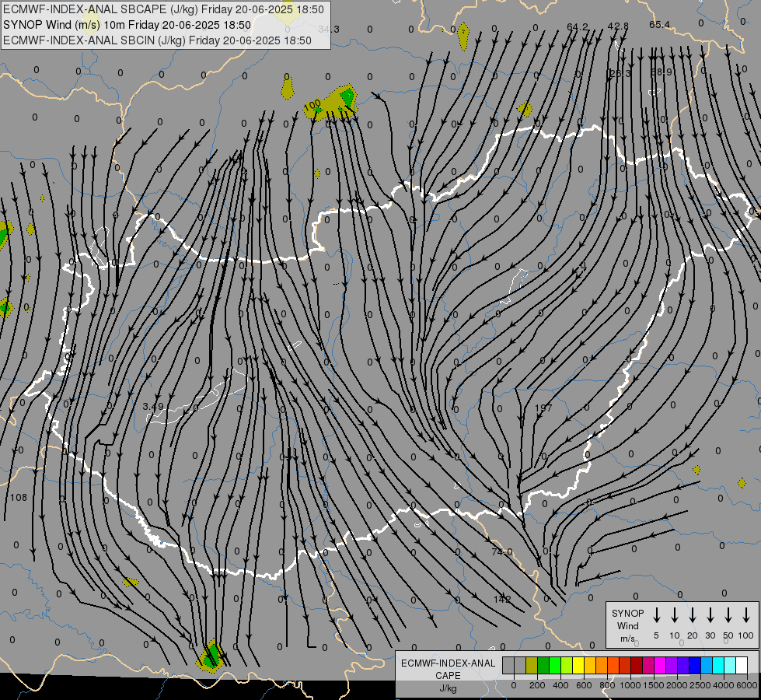Click the 197 value on the map
The height and width of the screenshot is (700, 761).
[x=543, y=408]
